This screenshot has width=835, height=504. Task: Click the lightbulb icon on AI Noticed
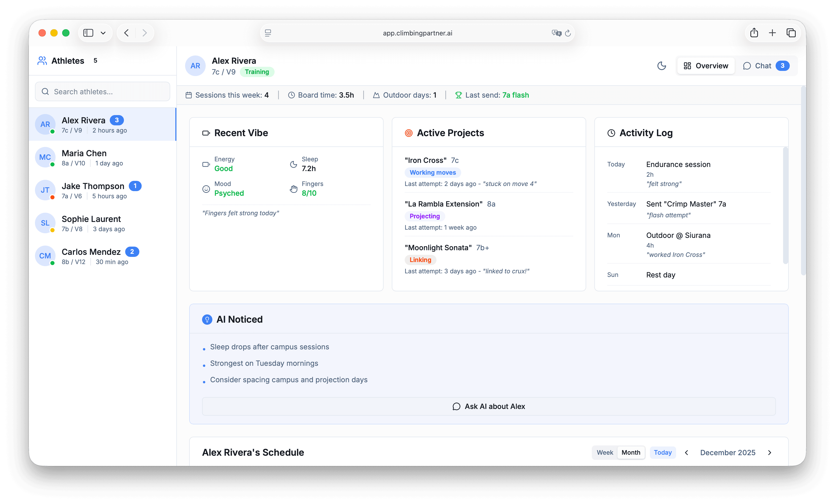[207, 319]
